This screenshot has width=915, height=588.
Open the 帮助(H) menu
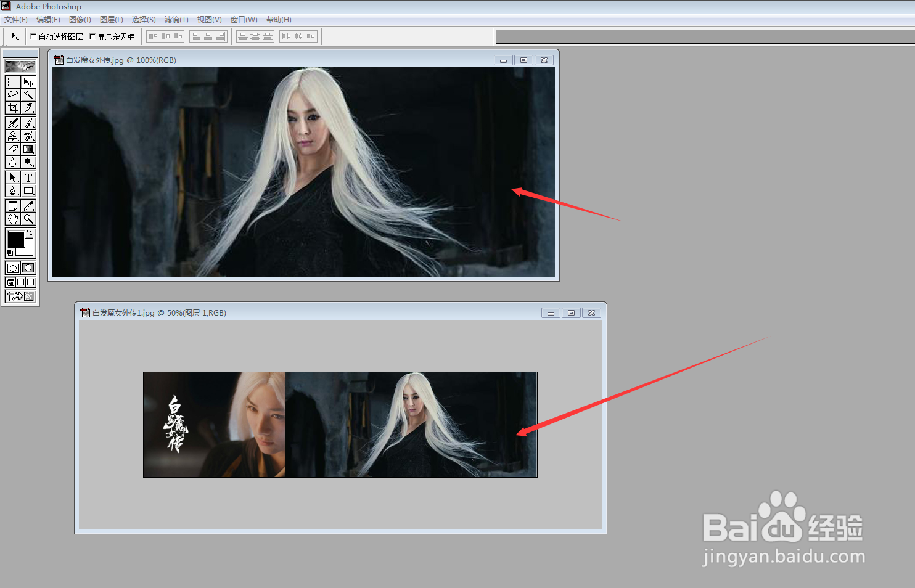279,20
